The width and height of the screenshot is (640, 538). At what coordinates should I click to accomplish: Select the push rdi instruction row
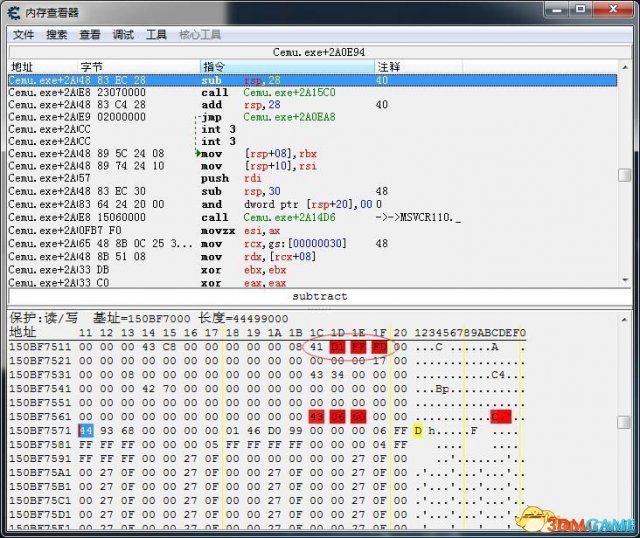pyautogui.click(x=313, y=178)
